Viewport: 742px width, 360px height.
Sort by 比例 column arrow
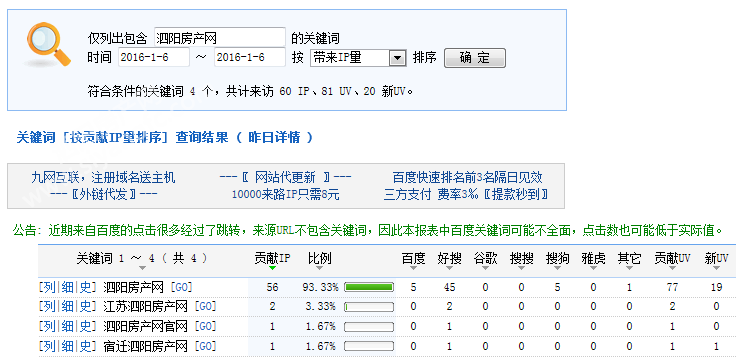(x=319, y=268)
